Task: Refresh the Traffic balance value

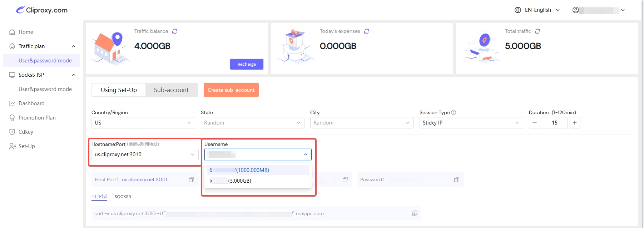Action: pyautogui.click(x=175, y=31)
